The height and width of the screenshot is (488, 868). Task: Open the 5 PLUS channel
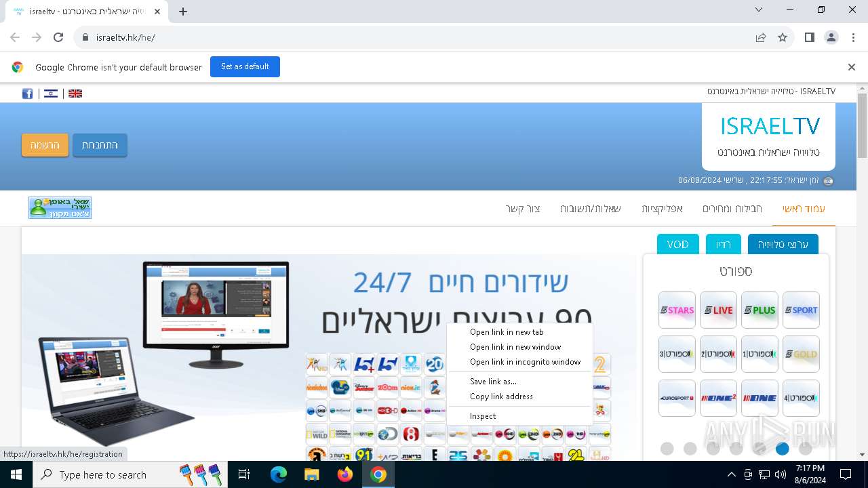click(x=759, y=310)
